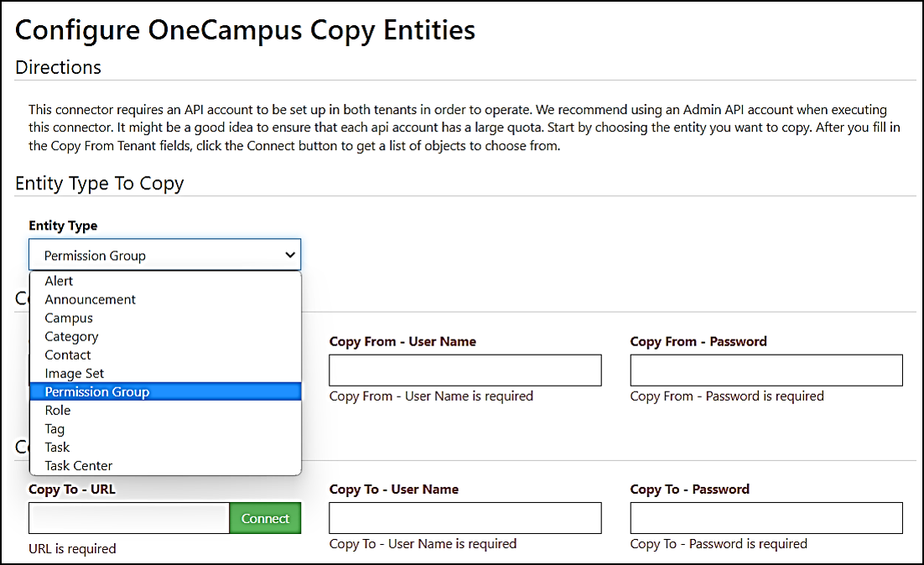924x565 pixels.
Task: Select "Contact" in the entity list
Action: 67,355
